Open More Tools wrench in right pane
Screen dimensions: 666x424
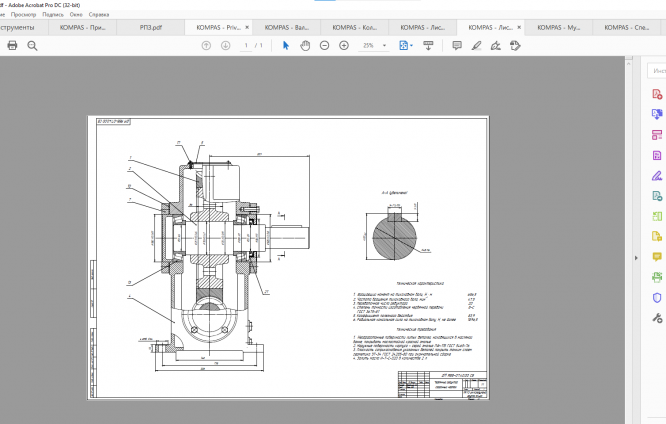[657, 318]
